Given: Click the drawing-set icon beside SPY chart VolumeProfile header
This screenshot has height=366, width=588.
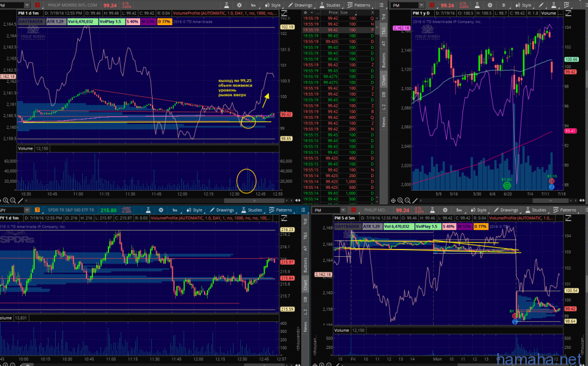Looking at the screenshot, I should point(284,218).
